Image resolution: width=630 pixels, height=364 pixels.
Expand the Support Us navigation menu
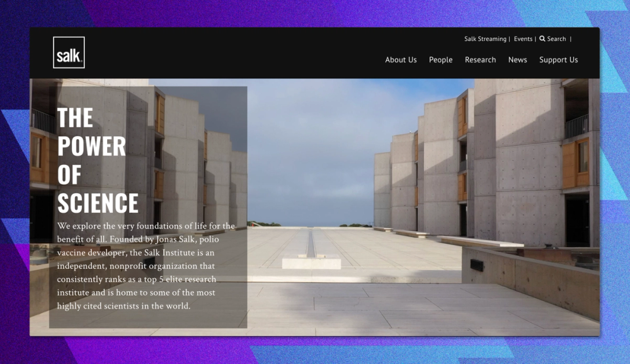558,60
